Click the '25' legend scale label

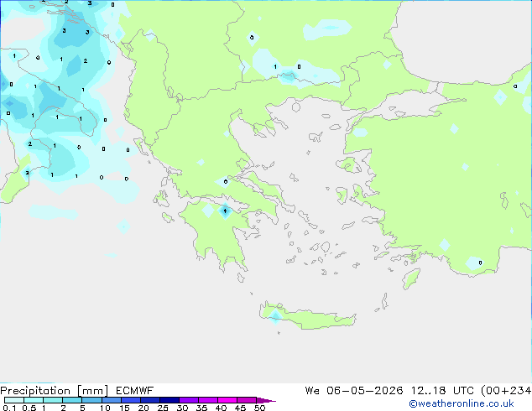[163, 408]
